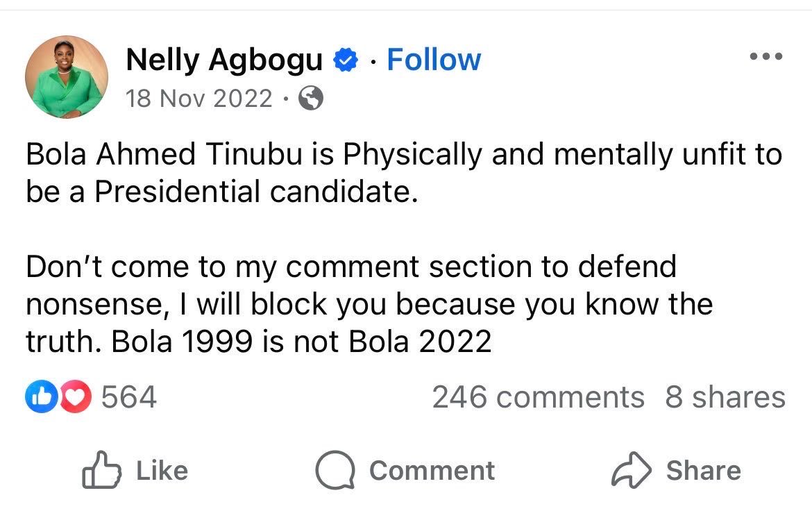Click the paragraph starting "Don't come to my comment"
Screen dimensions: 812x527
point(368,304)
